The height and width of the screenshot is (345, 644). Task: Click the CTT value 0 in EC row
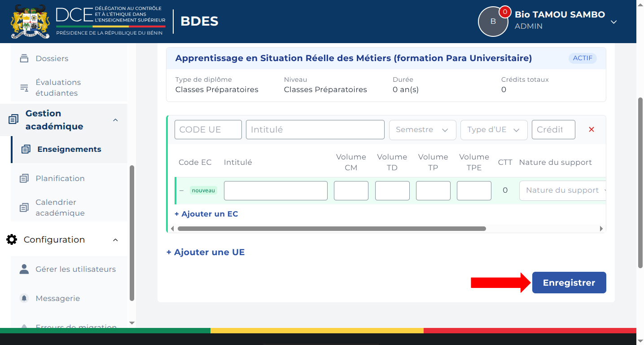(505, 190)
